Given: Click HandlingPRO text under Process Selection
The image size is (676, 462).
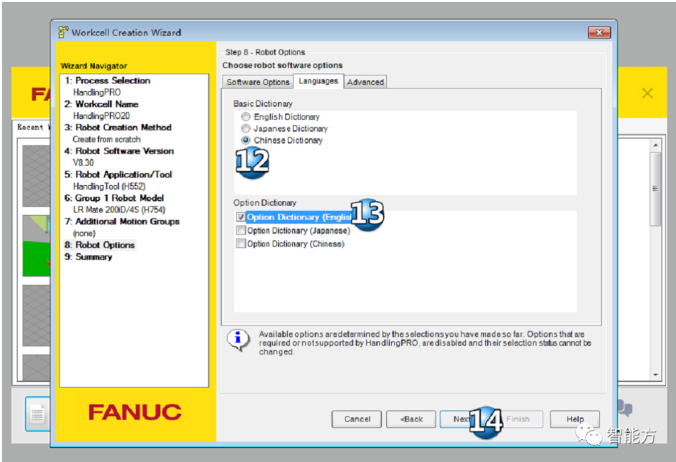Looking at the screenshot, I should (97, 92).
